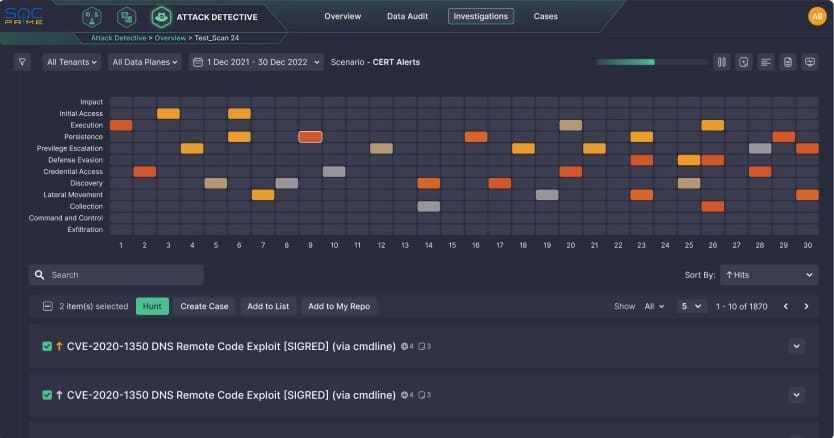Uncheck the first CVE-2020-1350 rule checkbox

47,346
